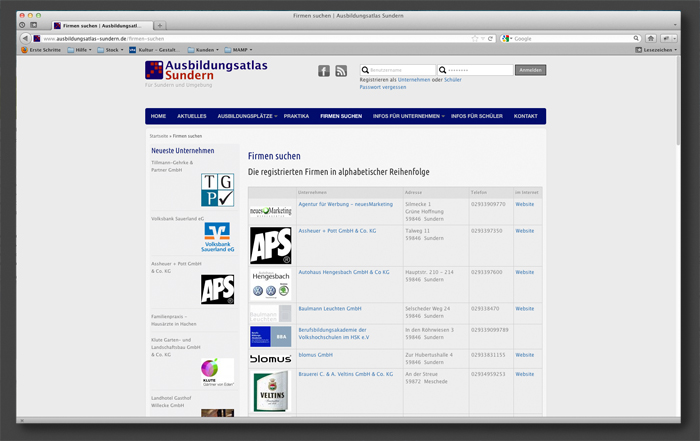Open Assheuer + Pott GmbH & Co. KG link in table

coord(337,231)
